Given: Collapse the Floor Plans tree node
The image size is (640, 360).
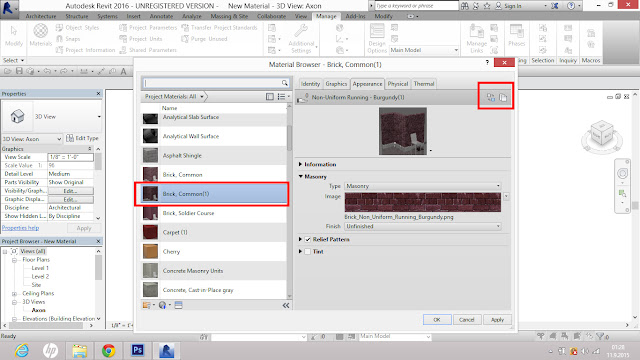Looking at the screenshot, I should pos(14,260).
